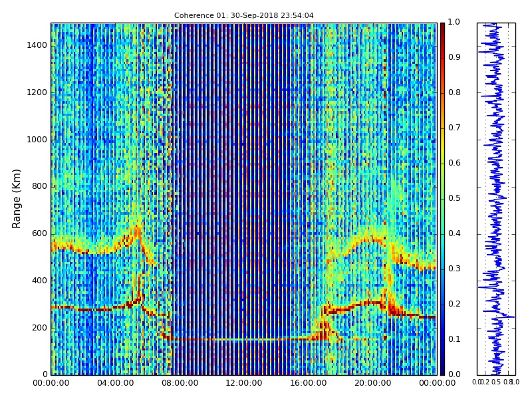Click the colorbar 0.4 value label
532x399 pixels.
[x=454, y=233]
